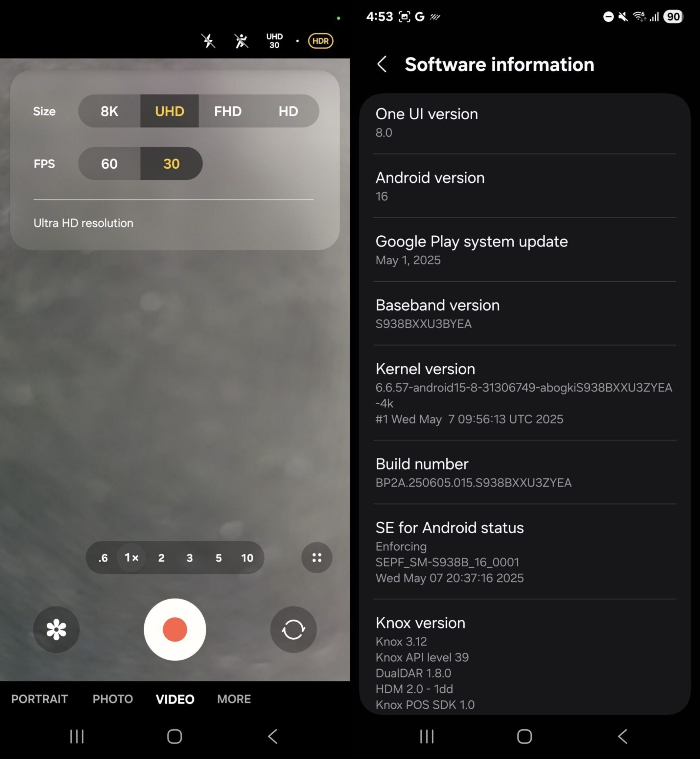700x759 pixels.
Task: Switch FPS to 60
Action: (x=109, y=164)
